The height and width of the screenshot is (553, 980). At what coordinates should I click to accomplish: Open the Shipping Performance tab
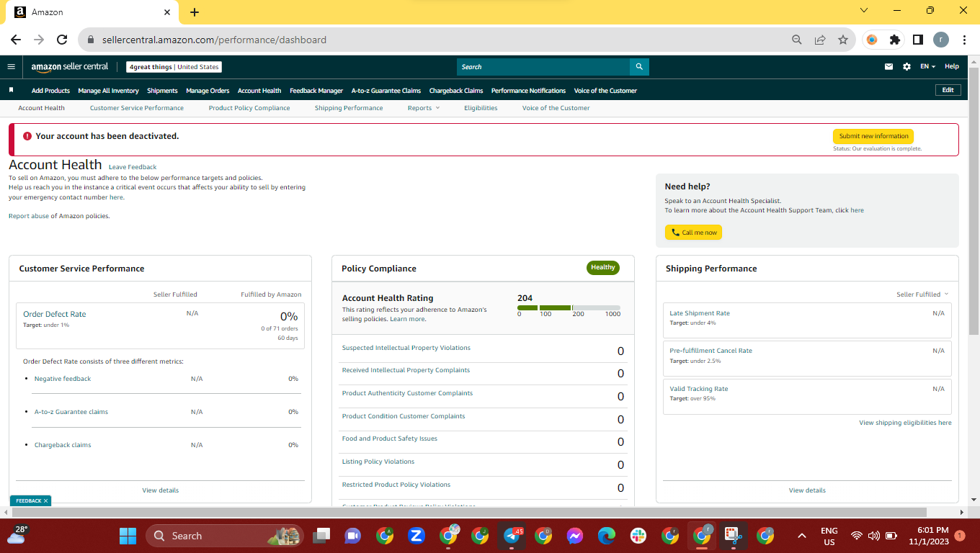[x=349, y=108]
